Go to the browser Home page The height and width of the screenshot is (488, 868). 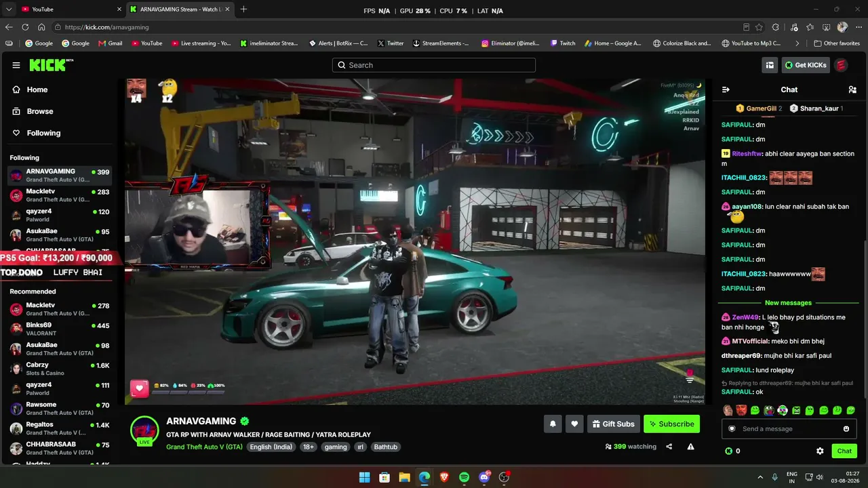pos(41,27)
